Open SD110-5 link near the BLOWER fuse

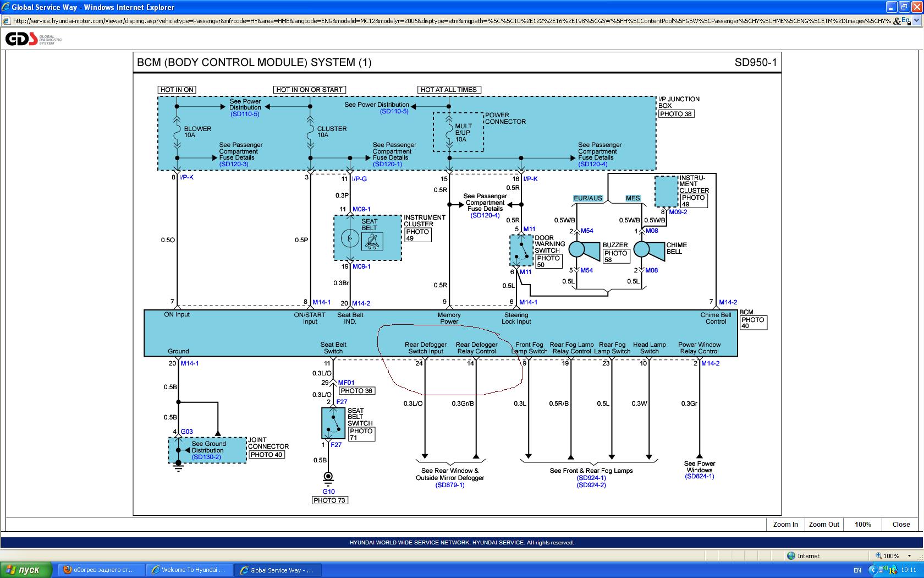(x=245, y=114)
